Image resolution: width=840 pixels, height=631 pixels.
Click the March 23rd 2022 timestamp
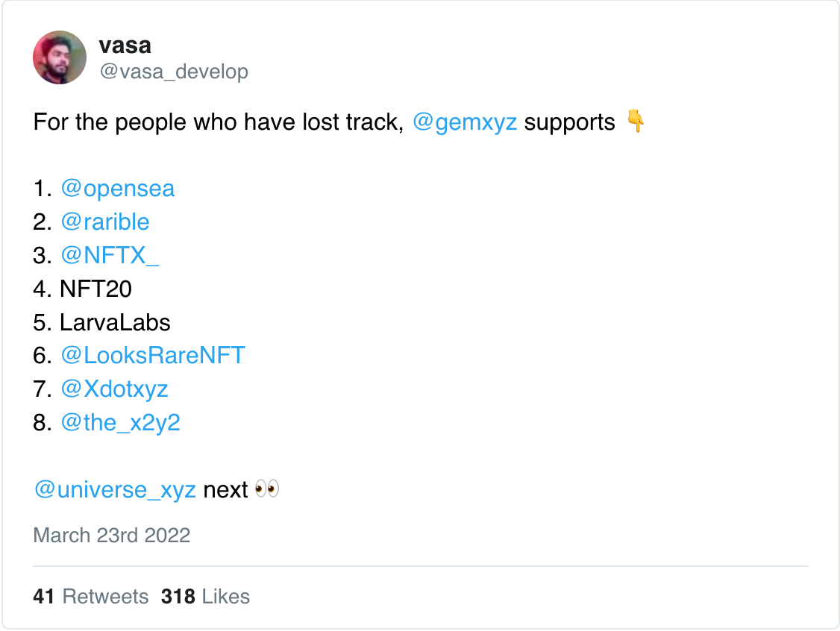[112, 536]
